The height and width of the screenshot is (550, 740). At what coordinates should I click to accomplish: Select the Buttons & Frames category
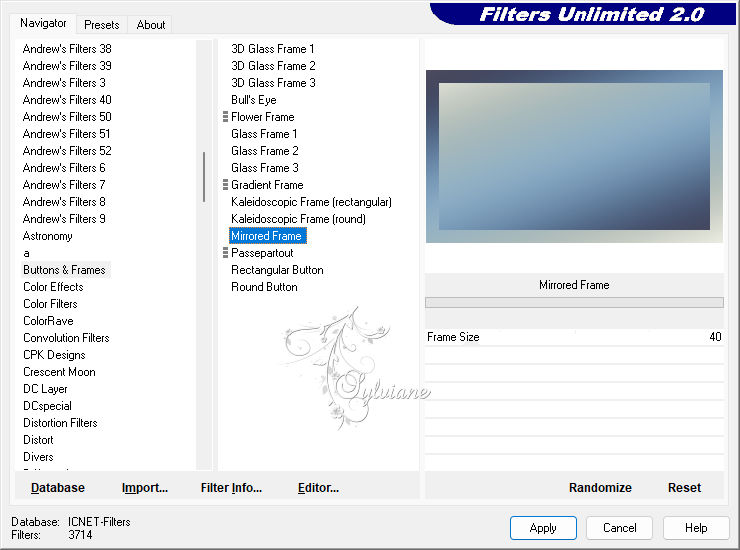[65, 270]
